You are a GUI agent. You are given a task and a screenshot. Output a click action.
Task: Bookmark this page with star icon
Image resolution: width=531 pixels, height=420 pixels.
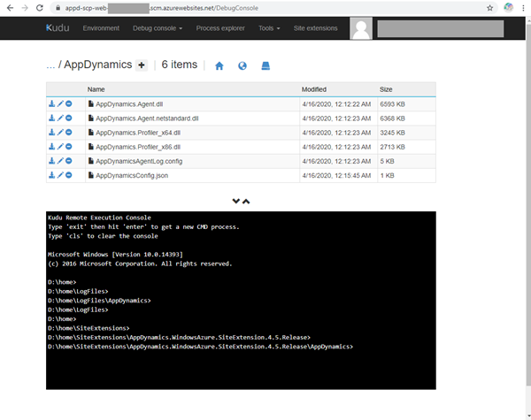[x=489, y=7]
